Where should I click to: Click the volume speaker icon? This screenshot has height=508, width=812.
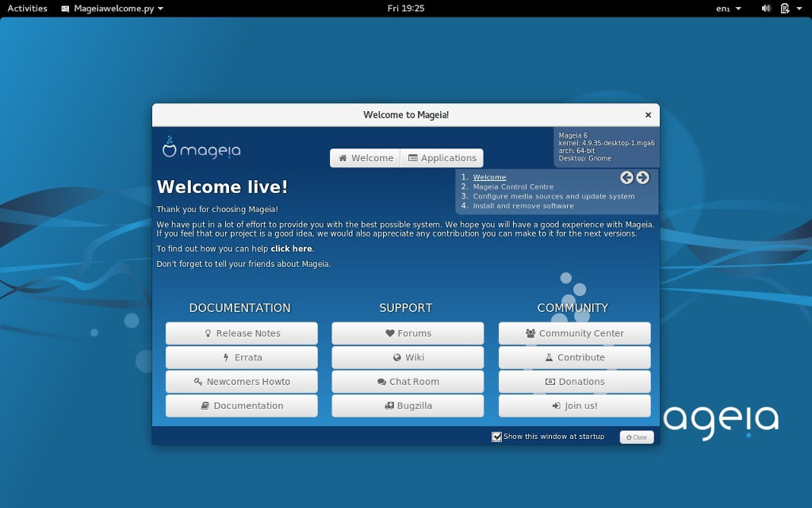[x=766, y=8]
